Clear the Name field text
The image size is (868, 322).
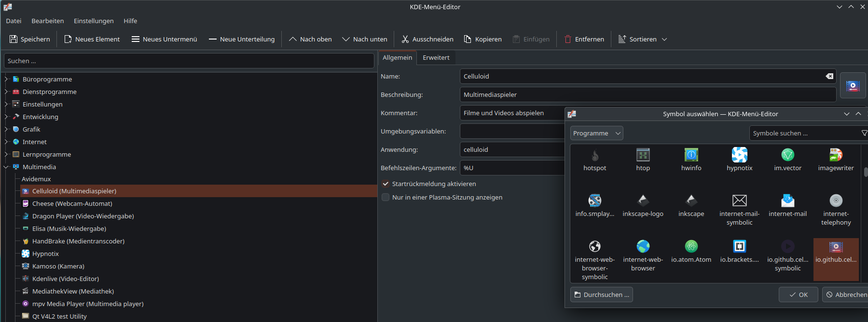coord(829,76)
